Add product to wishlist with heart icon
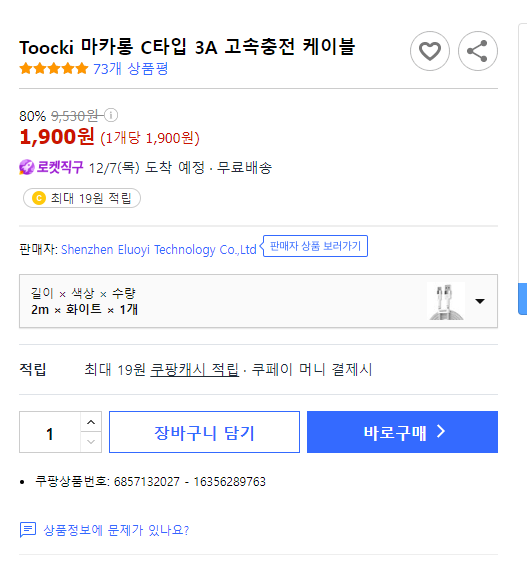527x569 pixels. coord(430,51)
